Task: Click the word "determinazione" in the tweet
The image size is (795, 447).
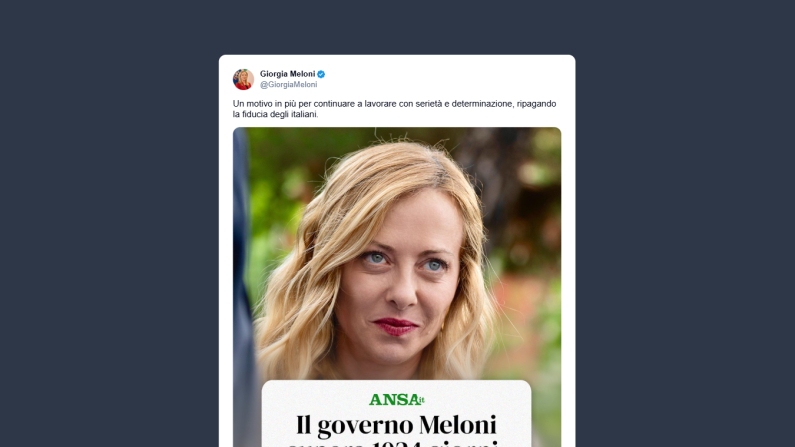Action: tap(482, 104)
